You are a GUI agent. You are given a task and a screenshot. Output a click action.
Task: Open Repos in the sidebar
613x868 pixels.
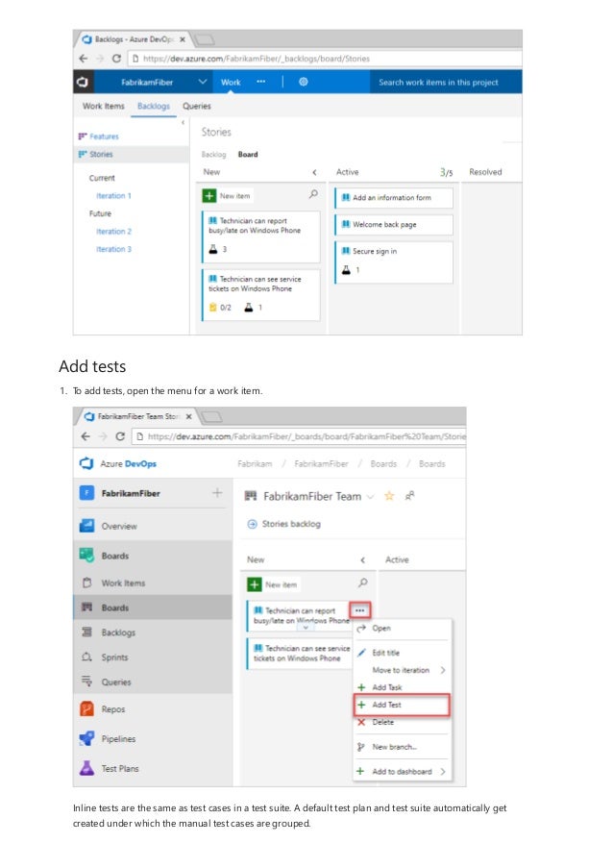click(x=153, y=709)
